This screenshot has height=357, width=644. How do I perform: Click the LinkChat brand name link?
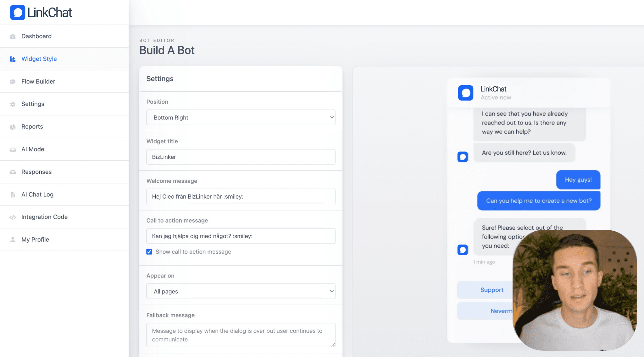coord(50,13)
